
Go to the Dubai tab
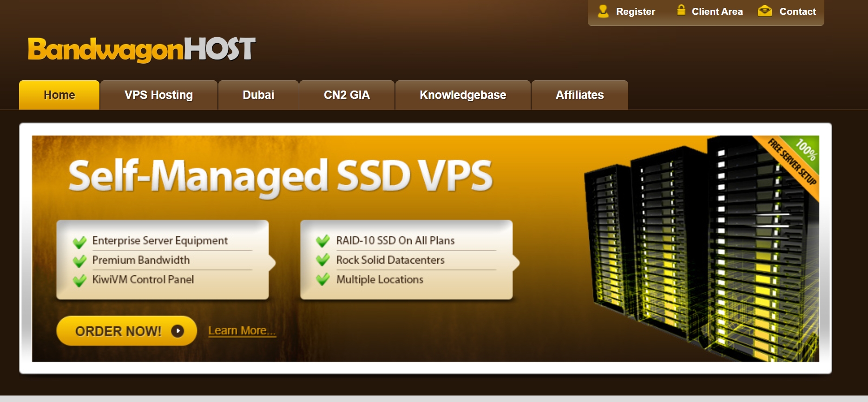coord(258,95)
